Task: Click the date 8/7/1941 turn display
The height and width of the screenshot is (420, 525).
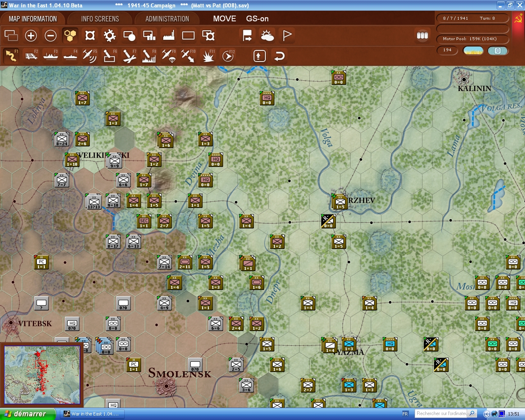Action: click(472, 18)
